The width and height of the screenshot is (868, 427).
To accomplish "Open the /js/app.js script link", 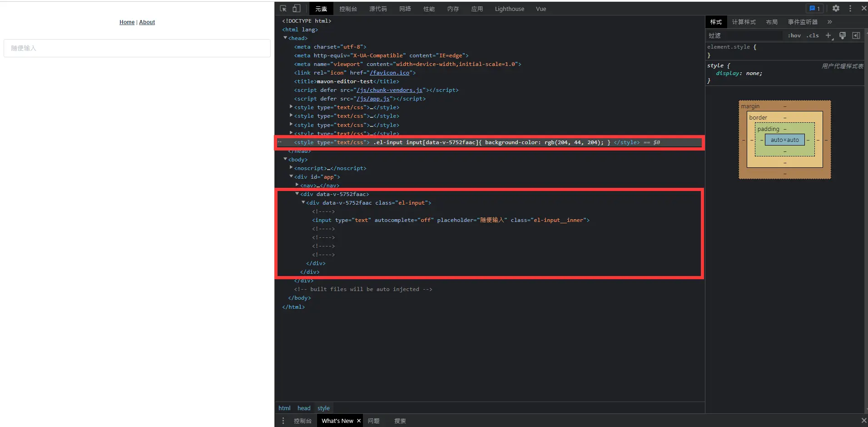I will 373,99.
